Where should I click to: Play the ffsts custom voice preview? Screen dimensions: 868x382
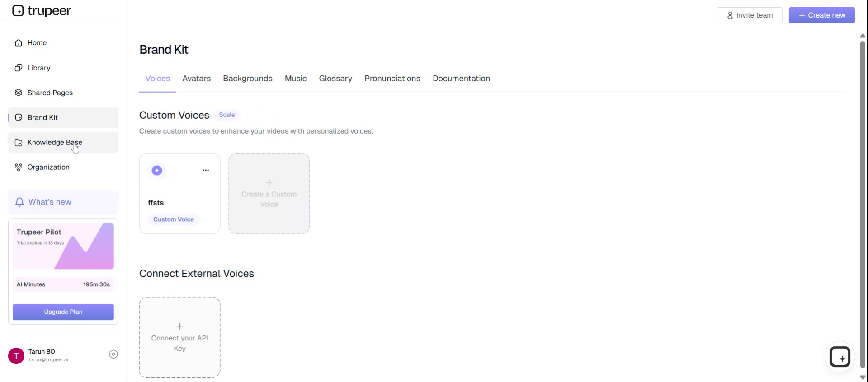click(x=157, y=170)
